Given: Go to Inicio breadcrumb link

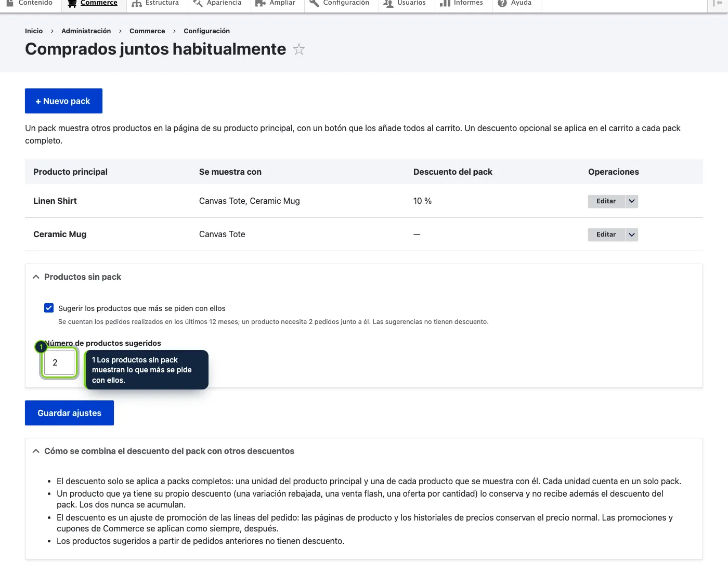Looking at the screenshot, I should point(34,31).
